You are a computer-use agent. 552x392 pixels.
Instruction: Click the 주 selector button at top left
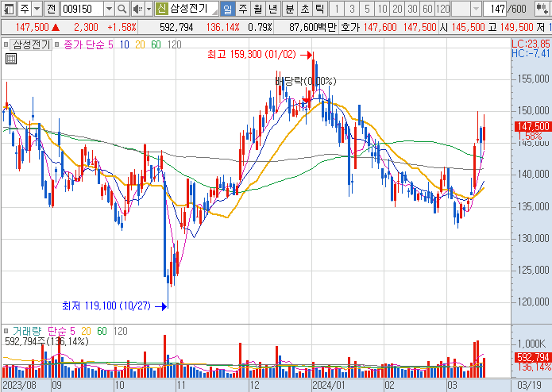25,9
